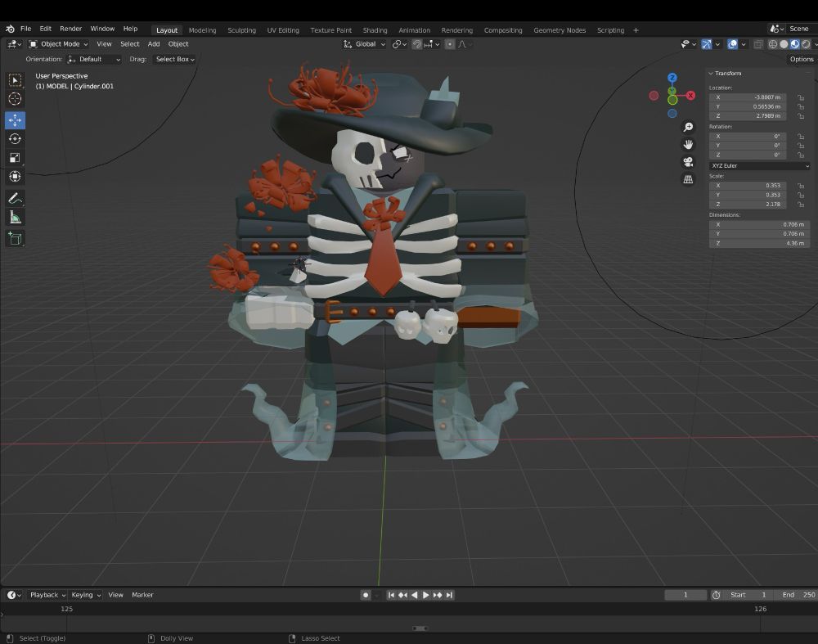Click the Scene name field
This screenshot has width=818, height=644.
tap(798, 29)
